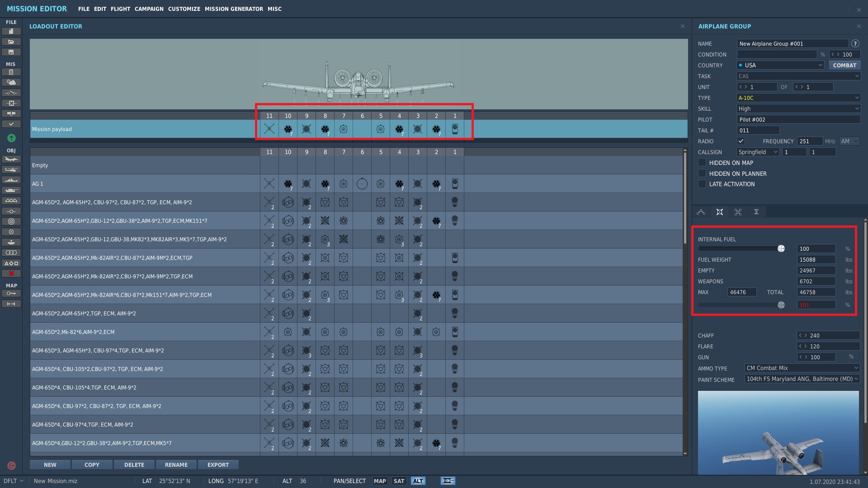The image size is (868, 488).
Task: Open the FLIGHT menu
Action: click(120, 9)
